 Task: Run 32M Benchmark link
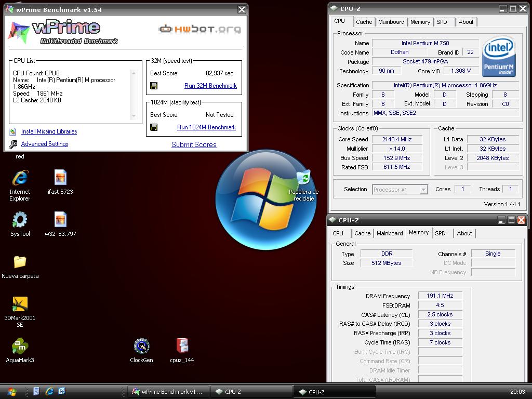211,86
